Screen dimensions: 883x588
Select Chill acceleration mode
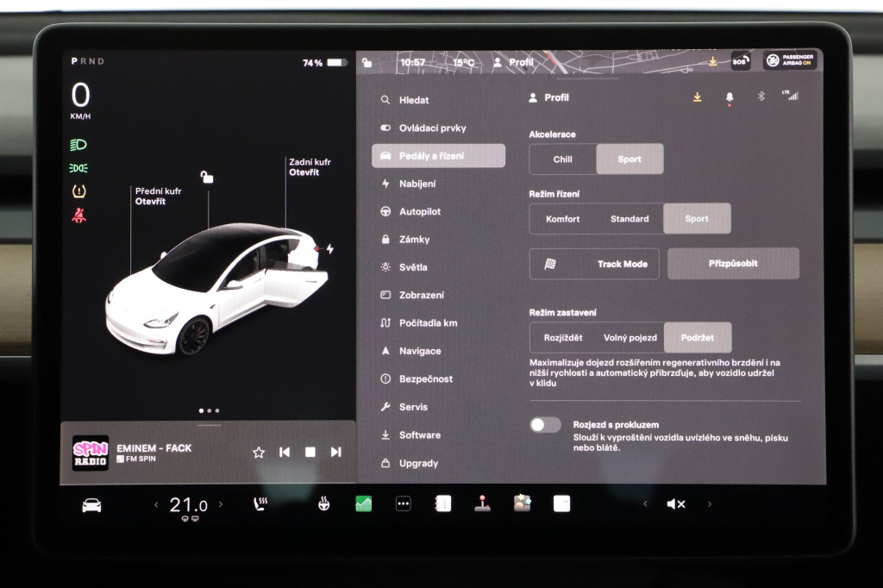562,159
